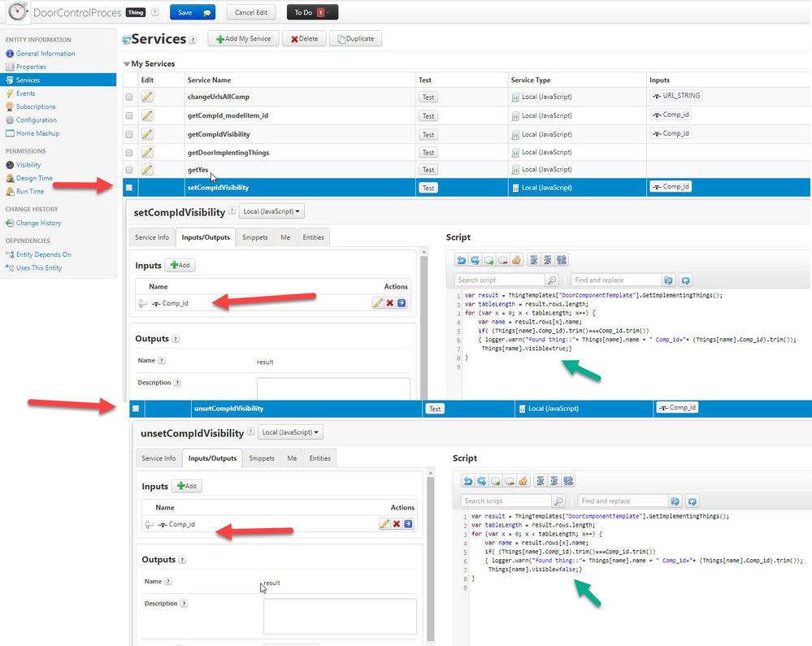Click the blue arrow icon for Comp_id input in unsetCompIdVisibility
Image resolution: width=812 pixels, height=646 pixels.
coord(408,524)
